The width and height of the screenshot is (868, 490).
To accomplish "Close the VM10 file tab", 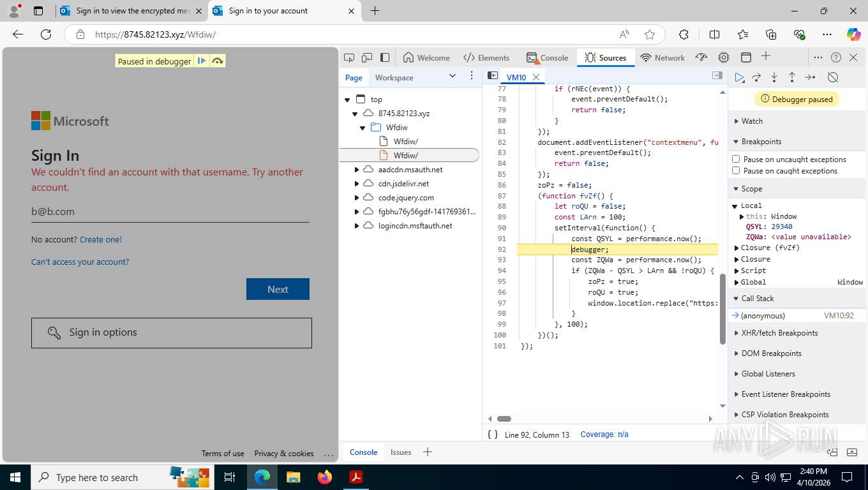I will tap(536, 77).
